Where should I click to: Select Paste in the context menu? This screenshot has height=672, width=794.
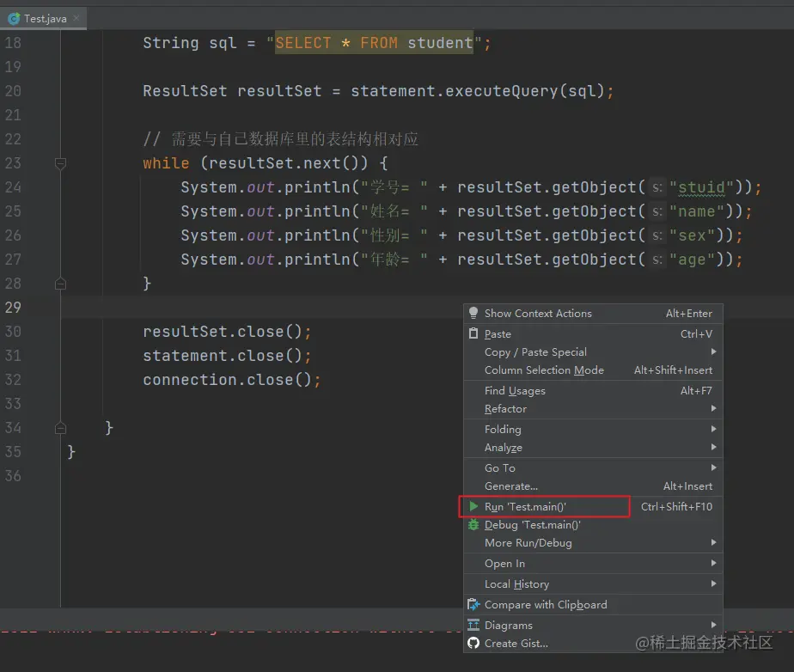pos(593,333)
